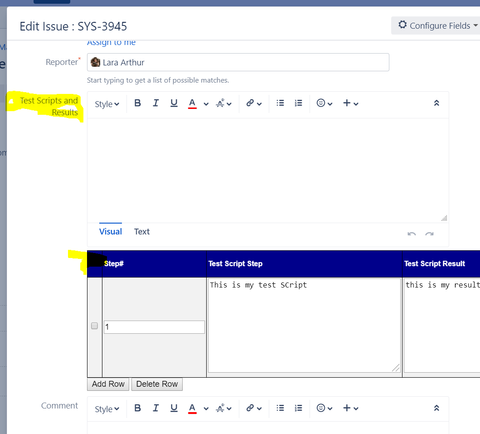
Task: Open insert plus menu in Comment editor
Action: (x=350, y=408)
